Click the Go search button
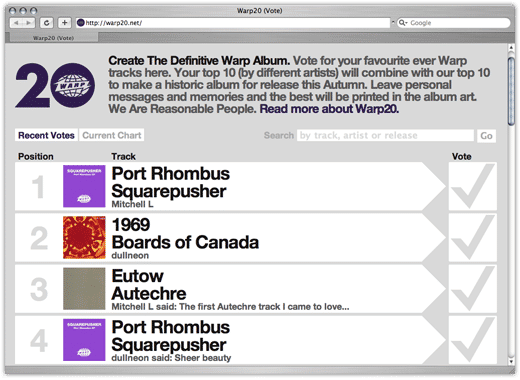 486,136
